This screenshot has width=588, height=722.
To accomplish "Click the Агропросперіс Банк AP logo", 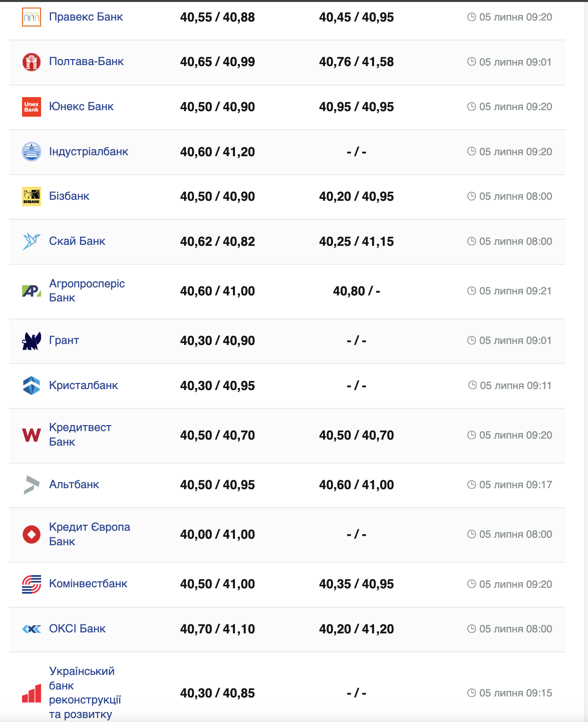I will 32,291.
